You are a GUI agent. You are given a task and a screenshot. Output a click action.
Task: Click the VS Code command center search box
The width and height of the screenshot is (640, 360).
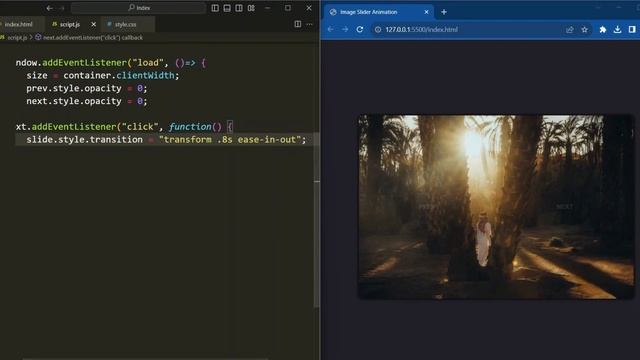[138, 8]
